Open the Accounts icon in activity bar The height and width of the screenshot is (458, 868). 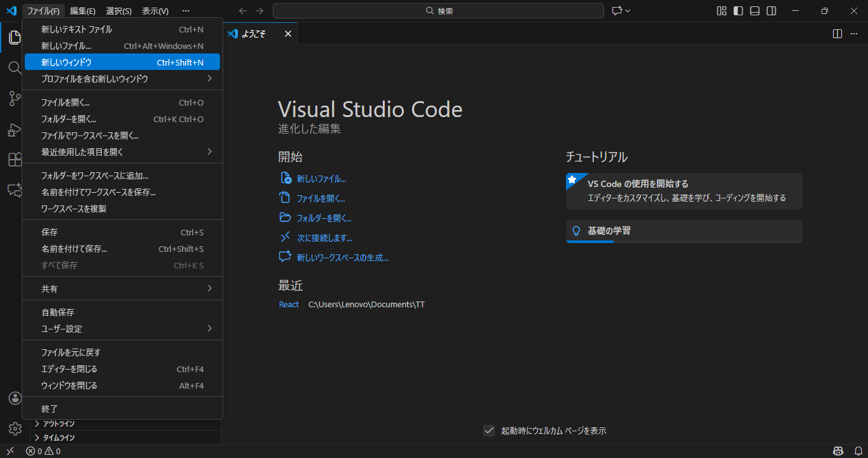(x=15, y=398)
